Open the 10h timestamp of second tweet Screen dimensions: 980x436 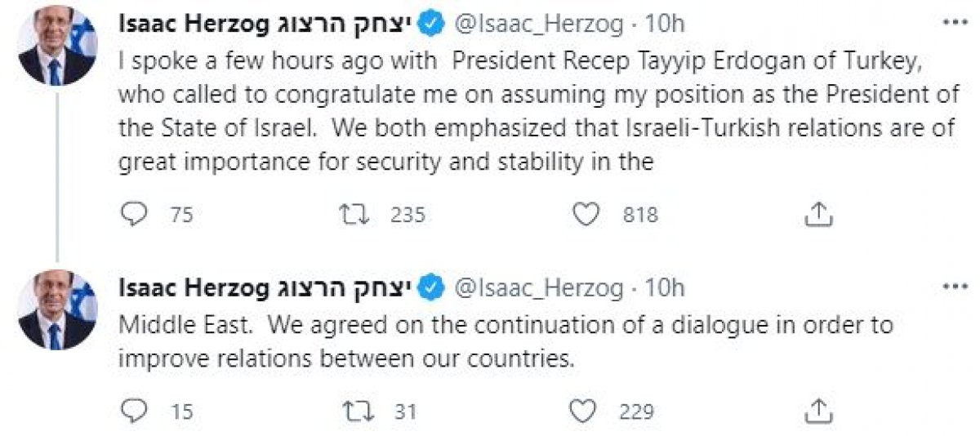point(664,287)
